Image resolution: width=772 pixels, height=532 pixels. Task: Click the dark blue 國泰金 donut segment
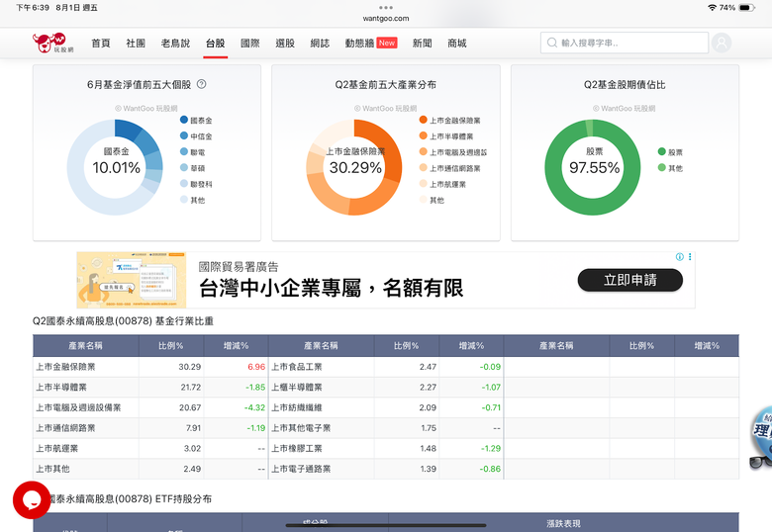click(127, 130)
